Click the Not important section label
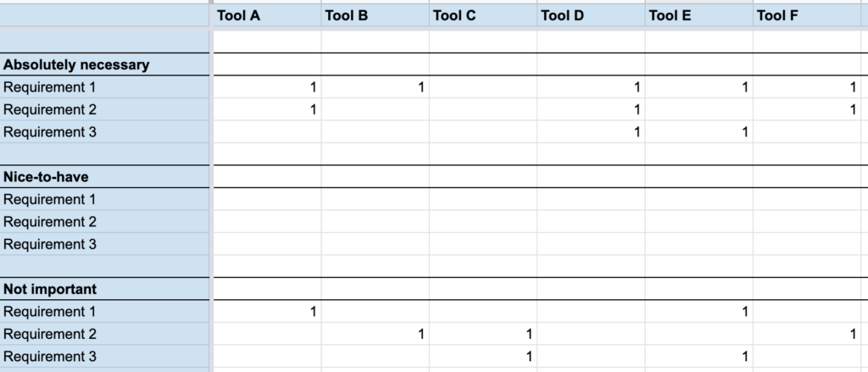The height and width of the screenshot is (372, 868). tap(50, 289)
